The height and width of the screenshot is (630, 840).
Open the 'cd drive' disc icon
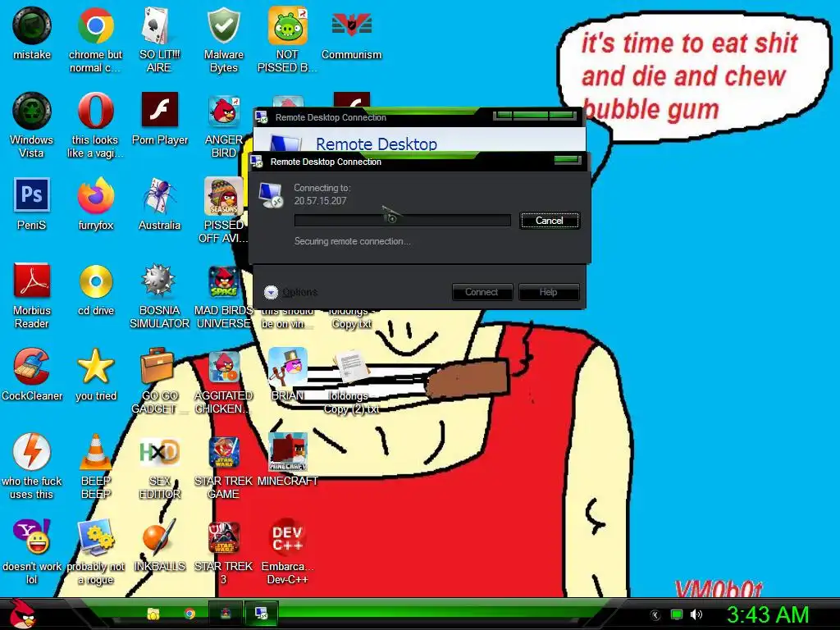tap(95, 289)
